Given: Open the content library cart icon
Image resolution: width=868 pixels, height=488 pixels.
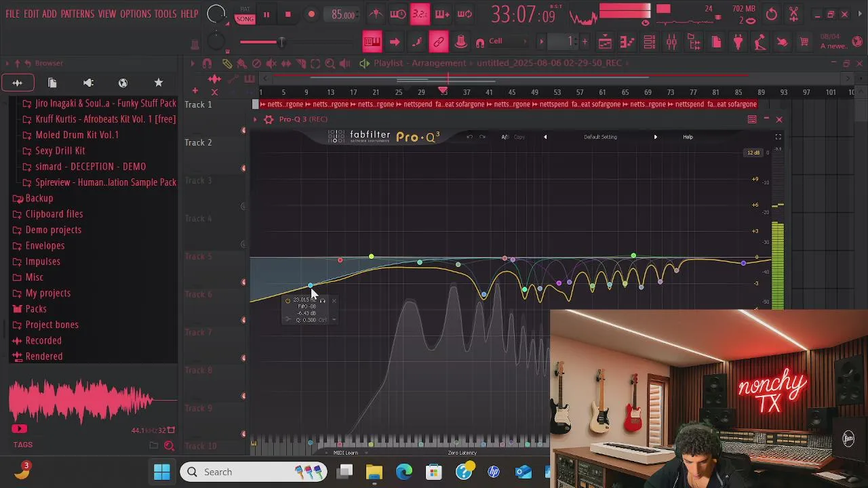Looking at the screenshot, I should (x=804, y=42).
